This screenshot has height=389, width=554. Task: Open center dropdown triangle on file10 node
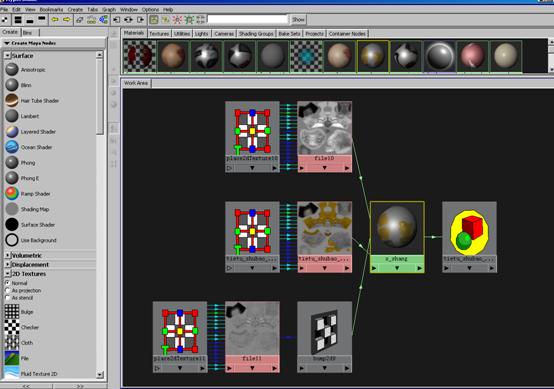(324, 168)
